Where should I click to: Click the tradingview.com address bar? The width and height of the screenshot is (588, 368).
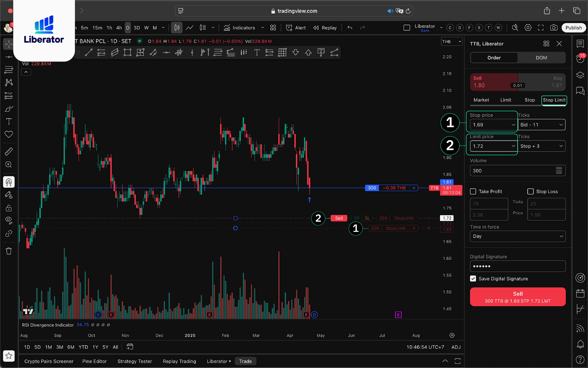point(294,11)
